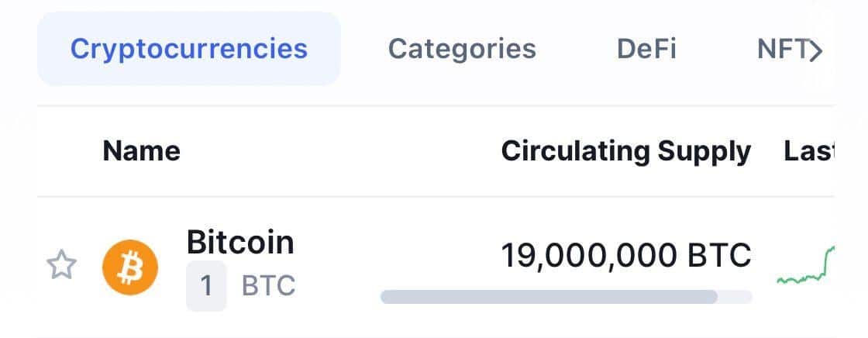Sort by the Name column header
868x338 pixels.
(141, 150)
